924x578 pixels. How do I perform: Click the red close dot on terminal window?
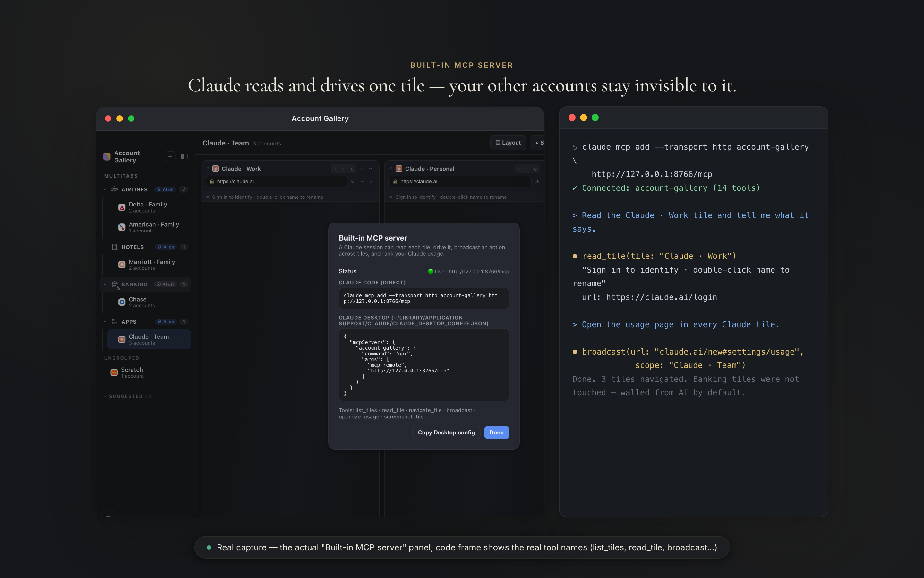pyautogui.click(x=572, y=117)
